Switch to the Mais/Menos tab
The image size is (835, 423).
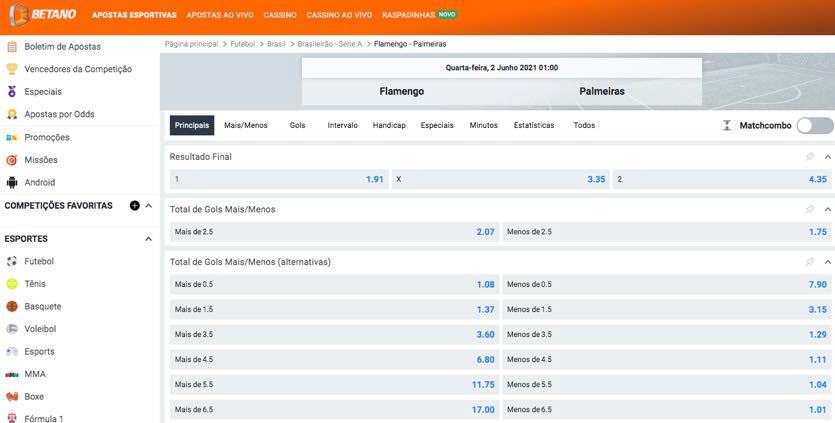click(x=245, y=125)
